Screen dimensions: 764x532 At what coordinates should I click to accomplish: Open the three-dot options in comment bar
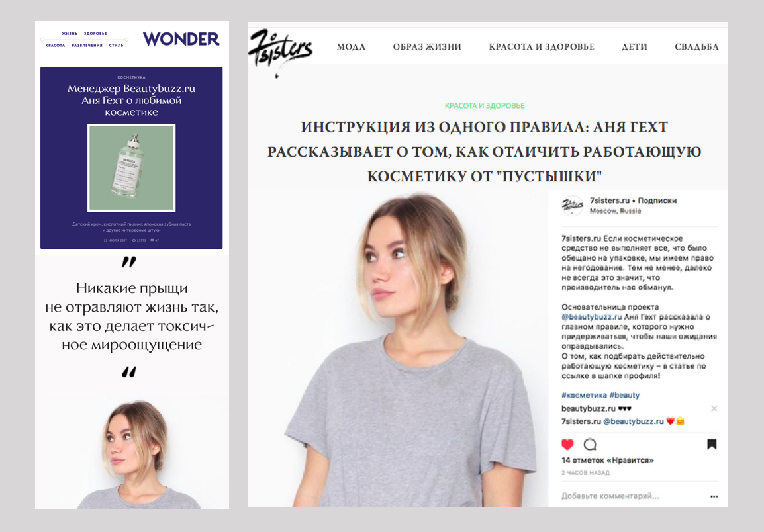[714, 496]
